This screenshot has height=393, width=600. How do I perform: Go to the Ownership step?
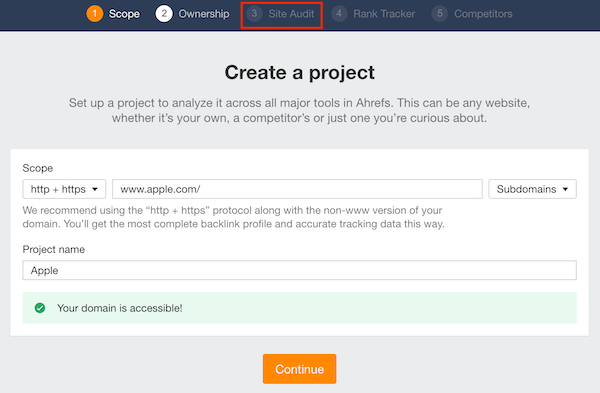click(x=192, y=14)
